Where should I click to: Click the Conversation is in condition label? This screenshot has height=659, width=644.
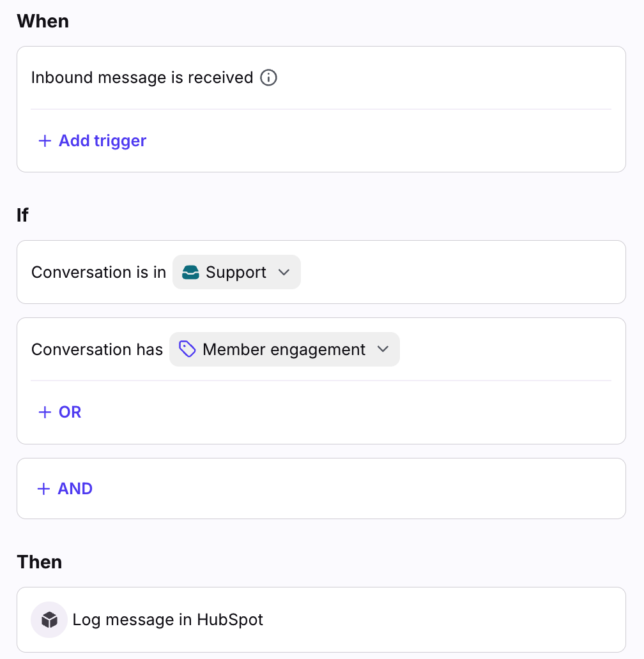(x=98, y=273)
